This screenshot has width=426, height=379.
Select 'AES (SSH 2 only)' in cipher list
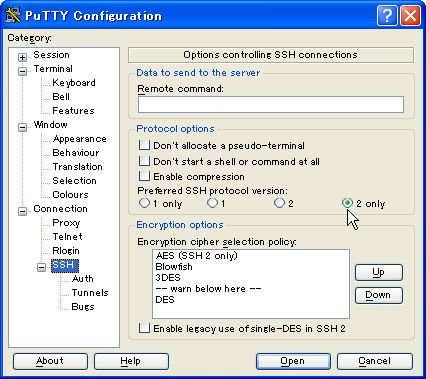click(251, 256)
